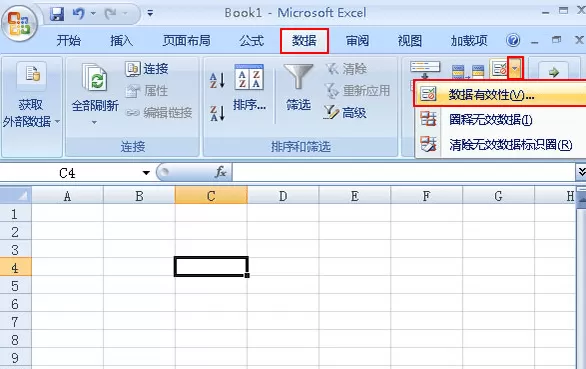Click the green arrow ribbon icon
Image resolution: width=586 pixels, height=369 pixels.
click(554, 72)
